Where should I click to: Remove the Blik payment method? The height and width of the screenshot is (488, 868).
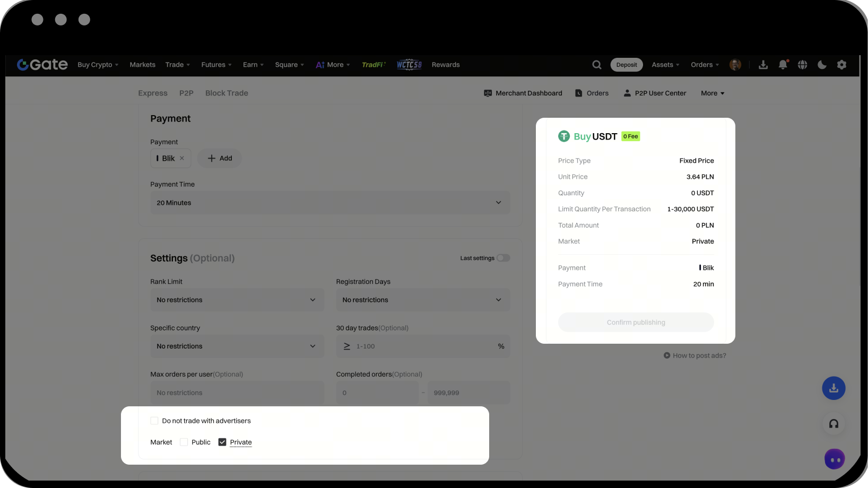click(x=182, y=158)
